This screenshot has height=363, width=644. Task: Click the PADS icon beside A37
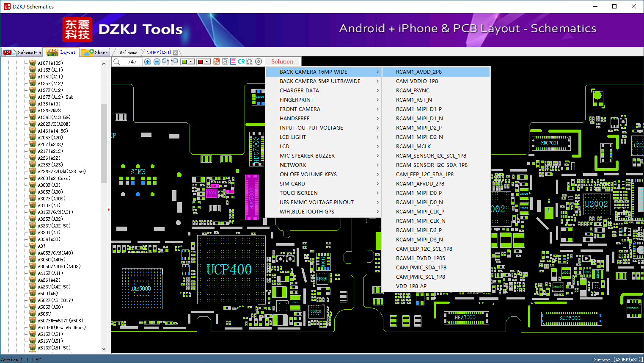click(x=33, y=246)
